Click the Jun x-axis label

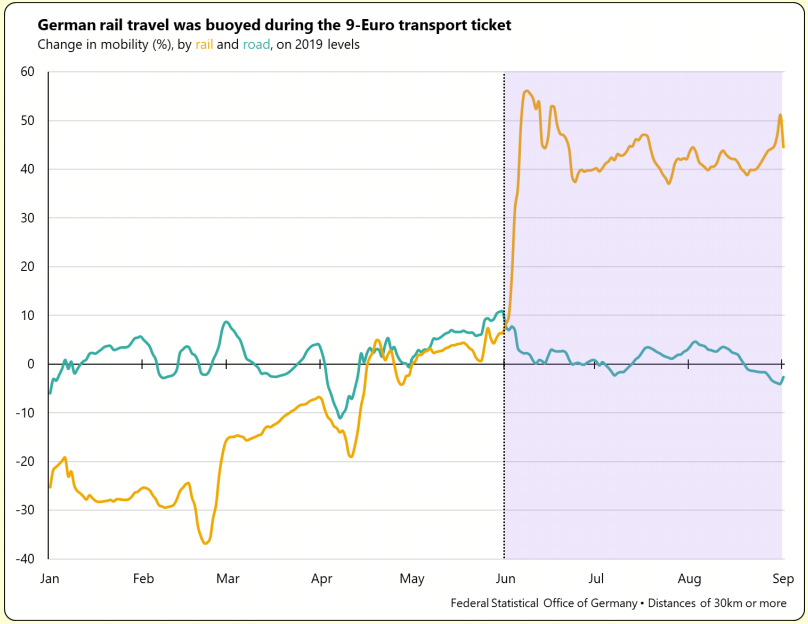(x=505, y=578)
